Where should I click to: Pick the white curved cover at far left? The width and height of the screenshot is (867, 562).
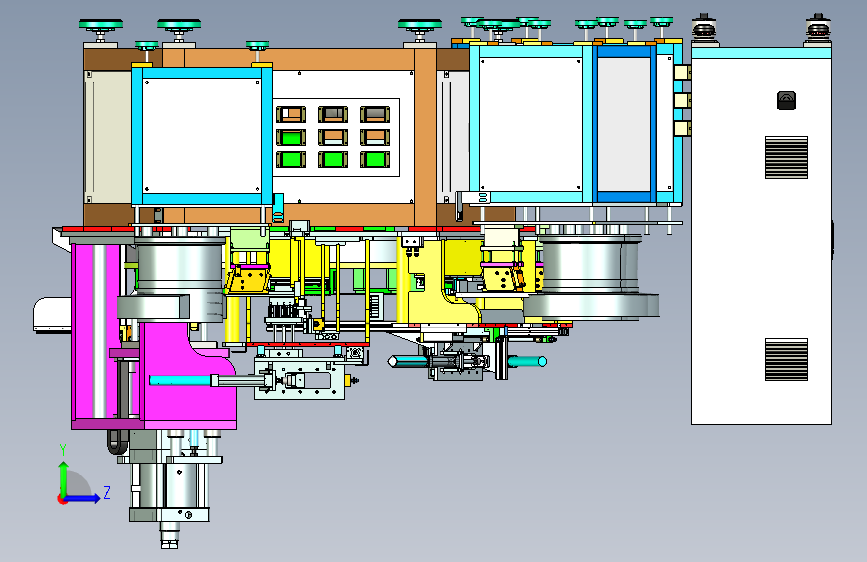coord(53,315)
